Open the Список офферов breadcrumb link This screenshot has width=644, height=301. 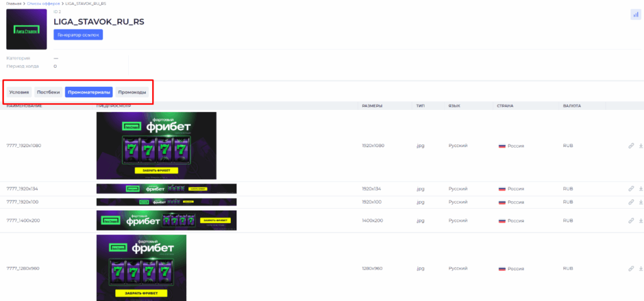coord(43,4)
